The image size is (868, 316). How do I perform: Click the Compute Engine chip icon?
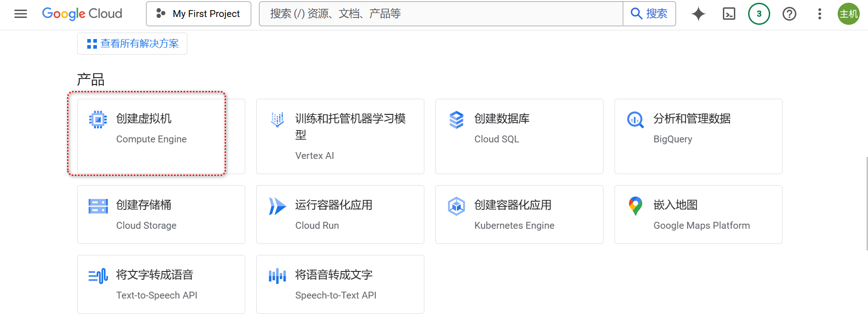(98, 119)
